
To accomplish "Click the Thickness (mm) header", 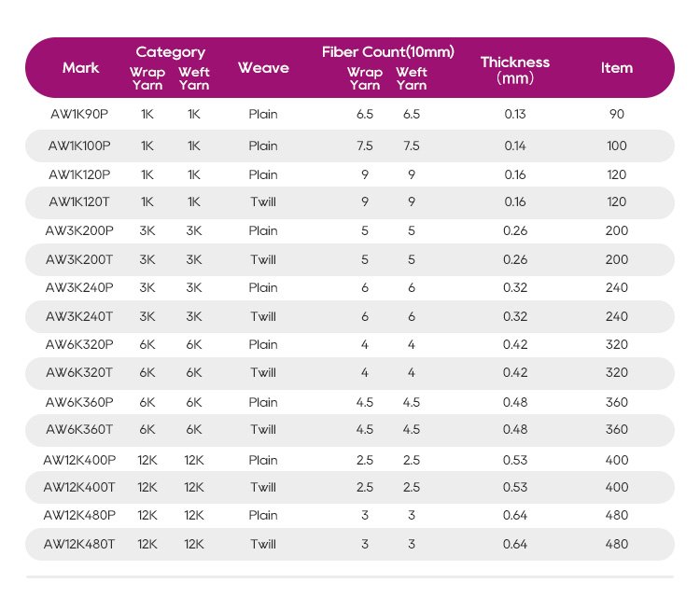I will pos(514,70).
